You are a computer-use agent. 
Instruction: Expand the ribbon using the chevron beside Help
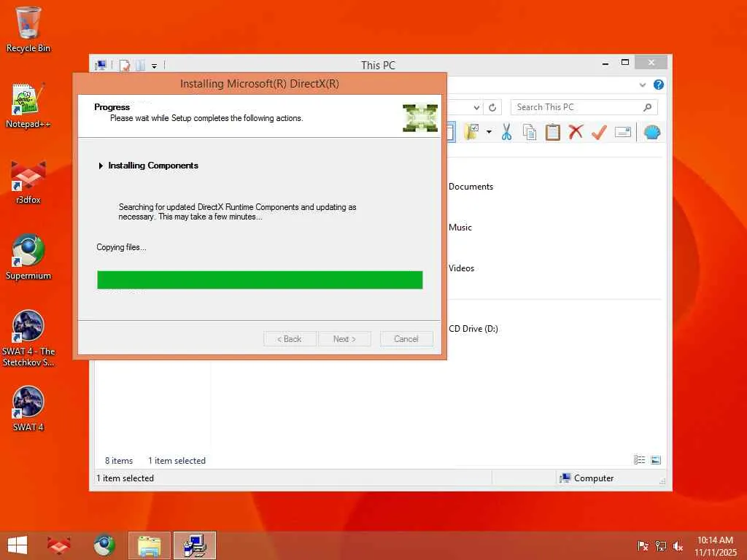[x=643, y=85]
